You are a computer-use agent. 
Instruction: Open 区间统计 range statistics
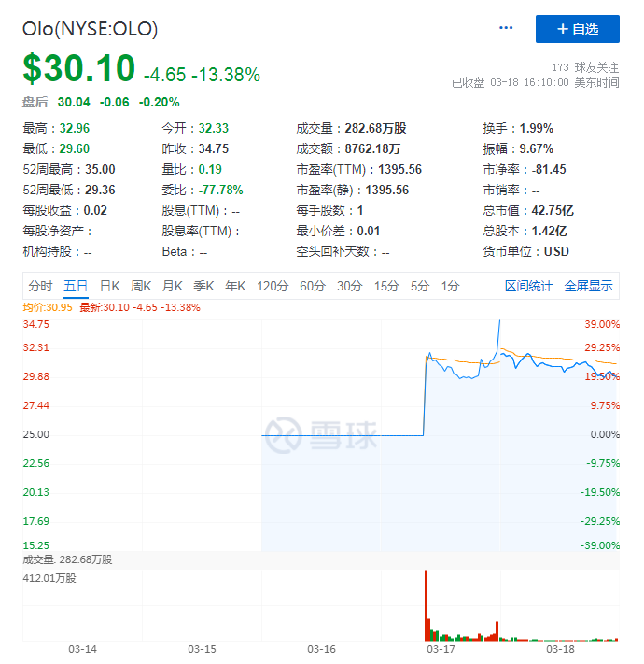point(528,286)
